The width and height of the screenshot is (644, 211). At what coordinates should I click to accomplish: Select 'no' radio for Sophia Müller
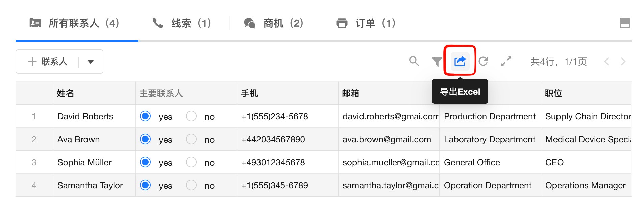[191, 162]
